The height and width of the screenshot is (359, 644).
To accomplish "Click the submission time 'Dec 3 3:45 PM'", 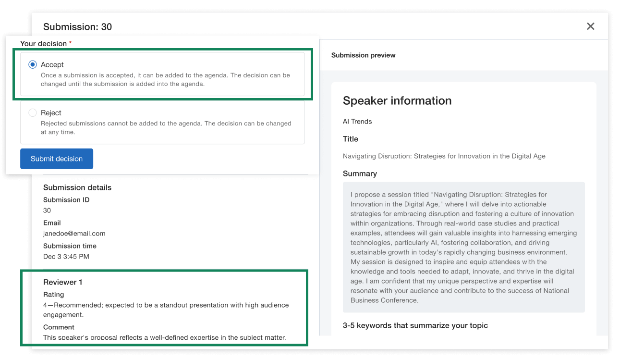I will 66,257.
